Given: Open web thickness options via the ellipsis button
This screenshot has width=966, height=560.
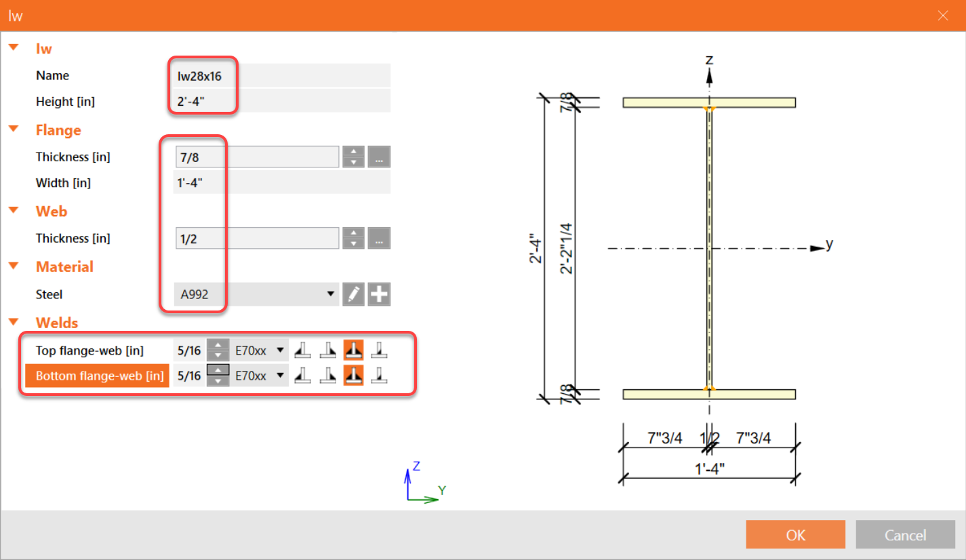Looking at the screenshot, I should [x=379, y=237].
